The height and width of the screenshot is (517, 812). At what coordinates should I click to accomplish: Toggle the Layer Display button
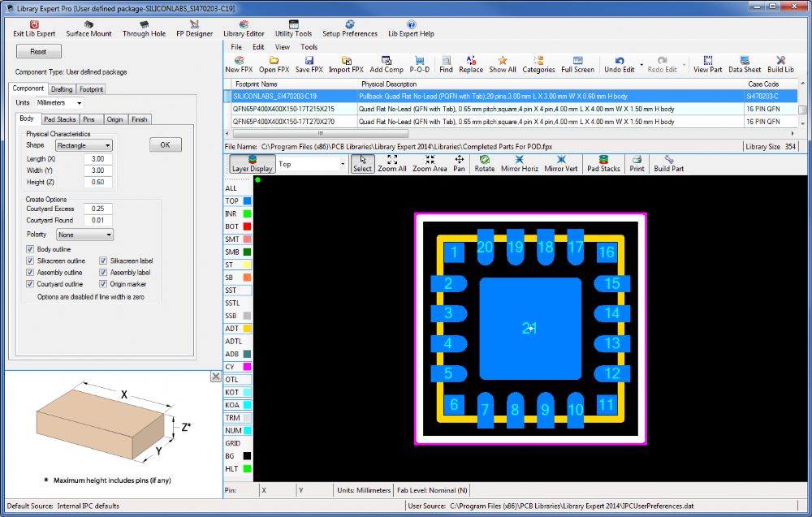(x=253, y=163)
